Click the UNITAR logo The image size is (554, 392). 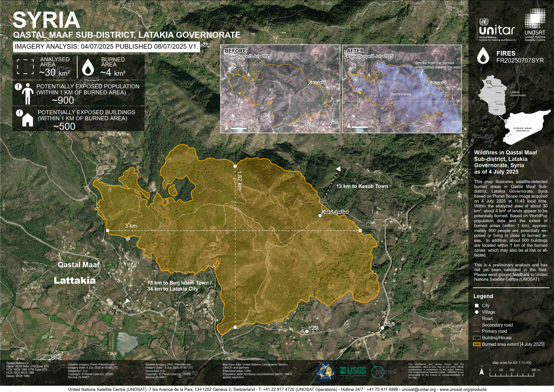point(497,30)
